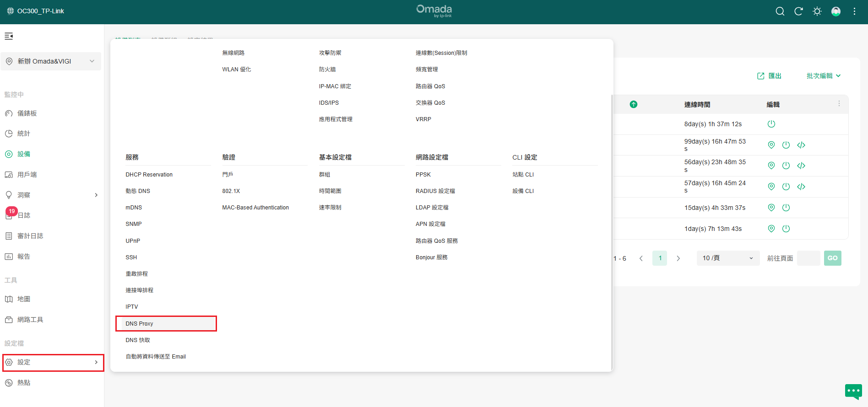Click the global search magnifier icon

tap(780, 11)
